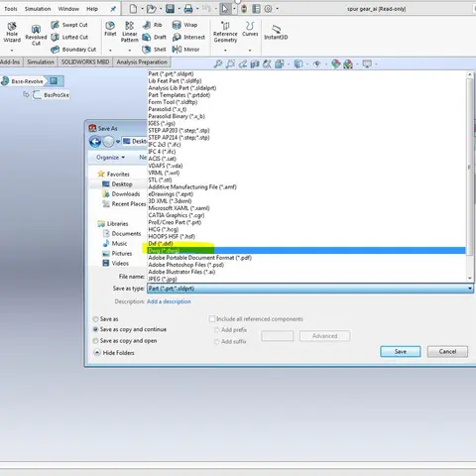
Task: Open the Save as type dropdown
Action: pyautogui.click(x=309, y=289)
